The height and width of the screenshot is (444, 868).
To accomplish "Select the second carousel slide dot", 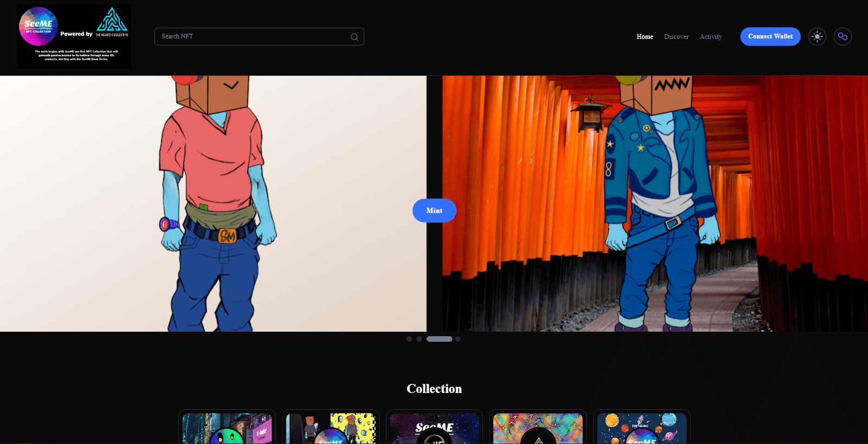I will pyautogui.click(x=419, y=339).
